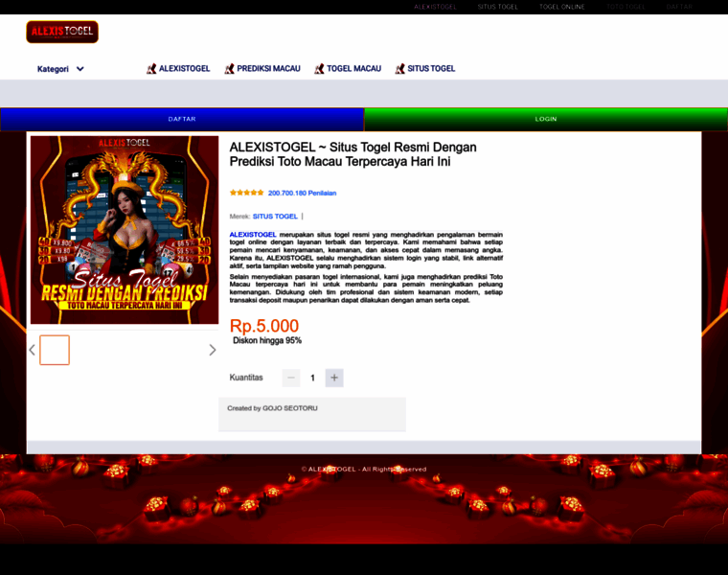Show previous thumbnail with left arrow
728x575 pixels.
(x=32, y=350)
